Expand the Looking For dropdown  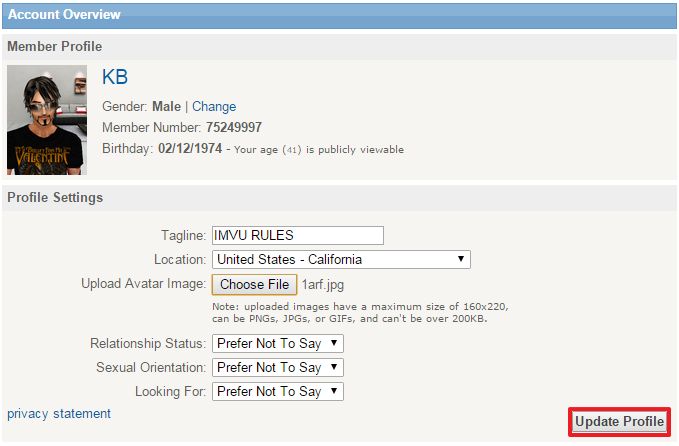[277, 391]
